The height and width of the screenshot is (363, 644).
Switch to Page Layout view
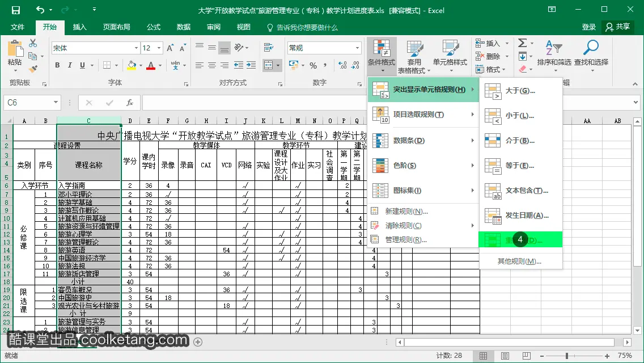pos(505,356)
